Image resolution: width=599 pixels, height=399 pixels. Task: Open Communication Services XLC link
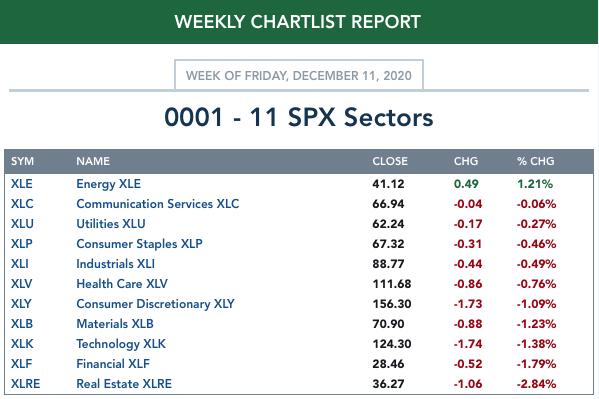coord(158,204)
